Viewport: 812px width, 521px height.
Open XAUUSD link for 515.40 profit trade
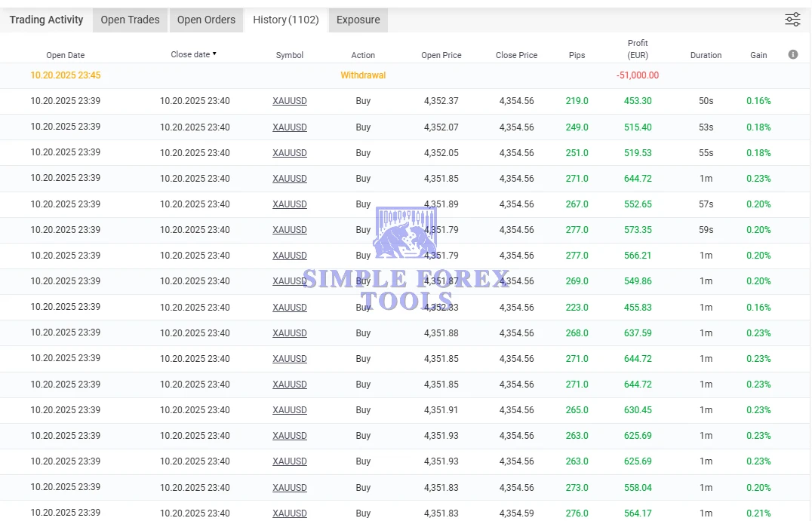click(x=290, y=127)
